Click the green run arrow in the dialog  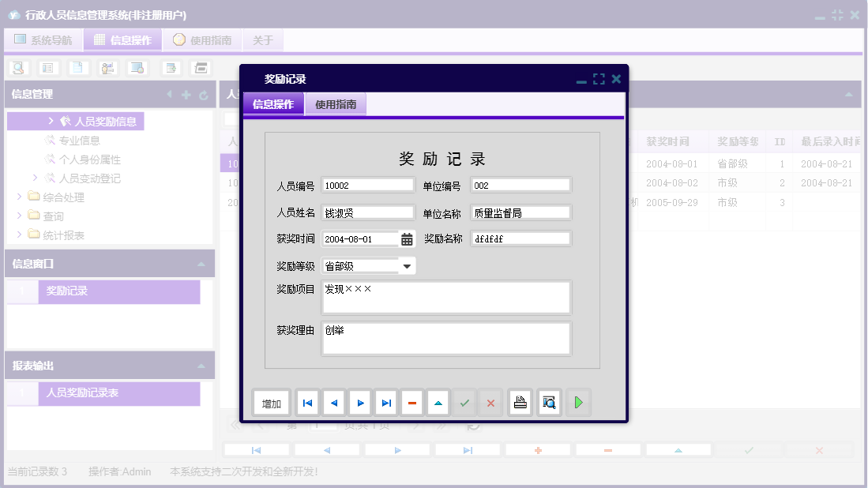578,402
